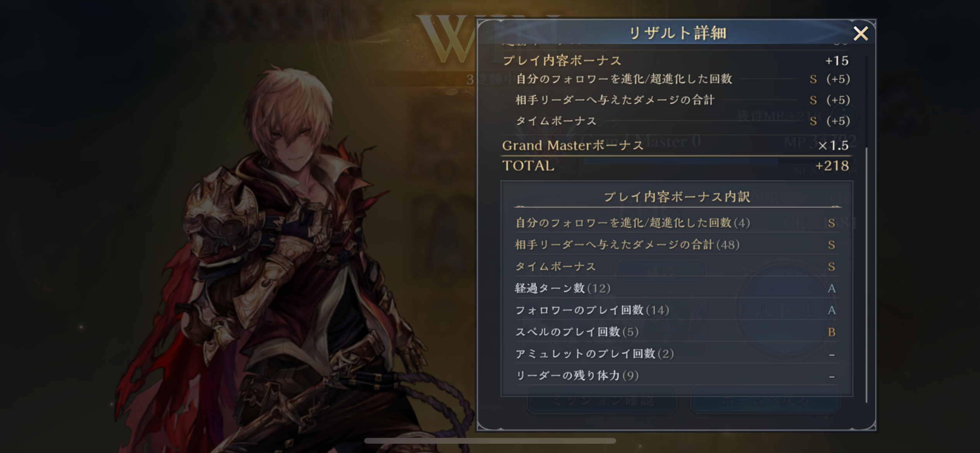Click the dialog's vertical scrollbar
This screenshot has height=453, width=980.
[866, 229]
